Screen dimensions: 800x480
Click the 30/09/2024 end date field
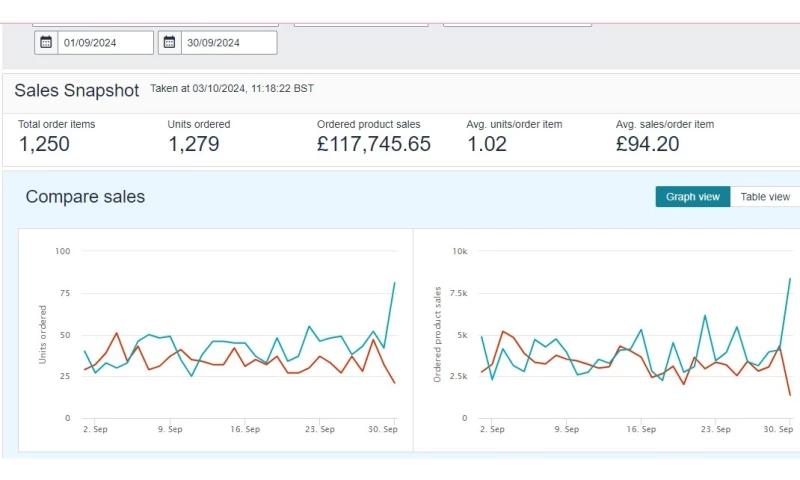pyautogui.click(x=229, y=43)
